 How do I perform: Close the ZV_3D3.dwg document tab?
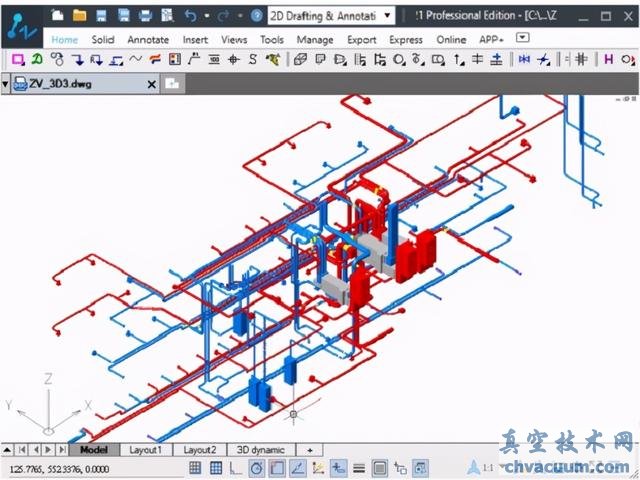tap(151, 84)
